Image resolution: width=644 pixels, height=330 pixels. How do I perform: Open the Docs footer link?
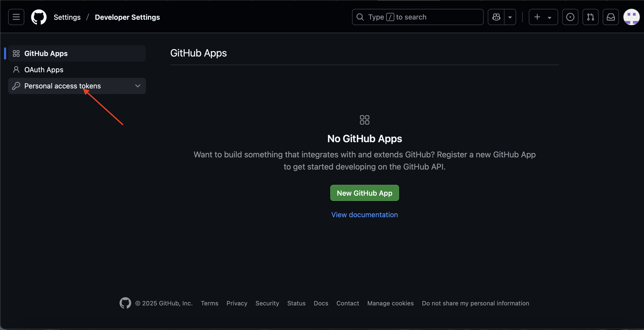click(321, 303)
